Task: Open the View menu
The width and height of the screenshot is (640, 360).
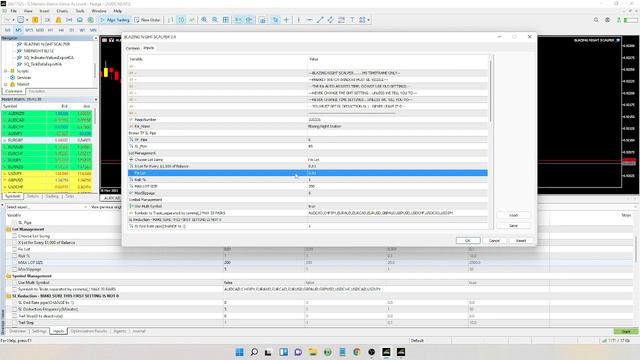Action: click(x=28, y=11)
